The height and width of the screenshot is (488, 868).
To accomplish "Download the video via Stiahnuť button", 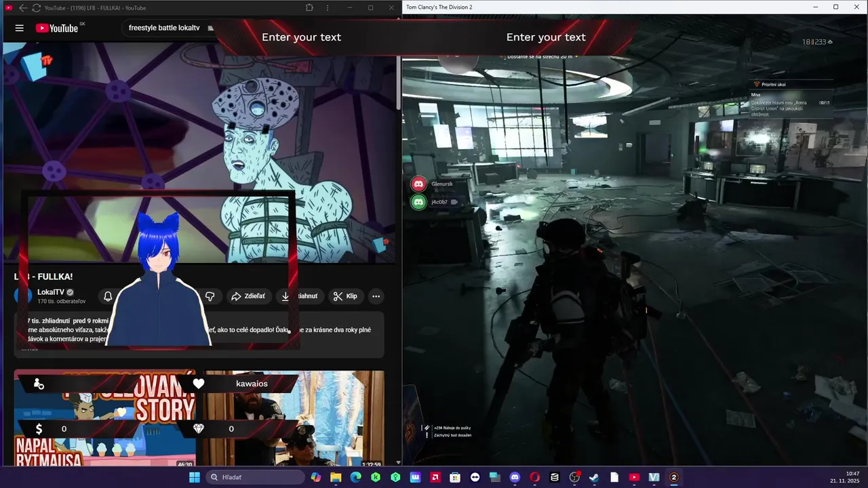I will tap(300, 296).
